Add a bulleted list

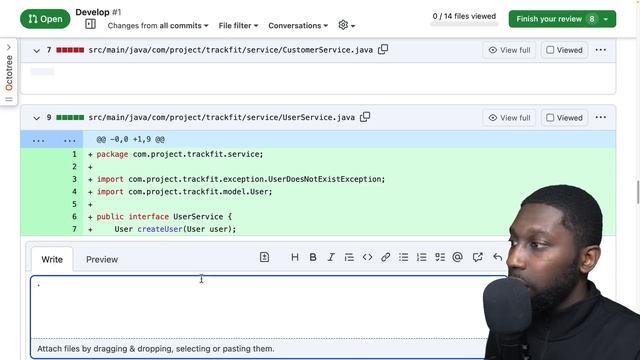point(404,257)
